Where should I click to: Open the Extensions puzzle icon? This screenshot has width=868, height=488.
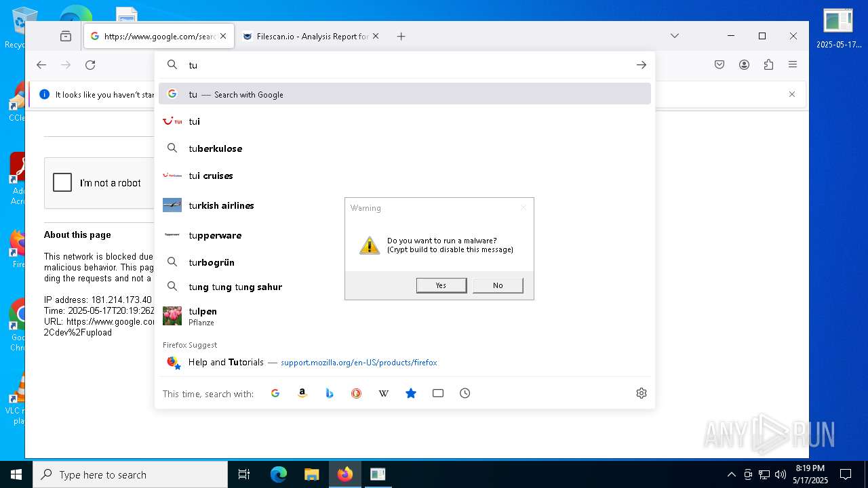tap(768, 65)
